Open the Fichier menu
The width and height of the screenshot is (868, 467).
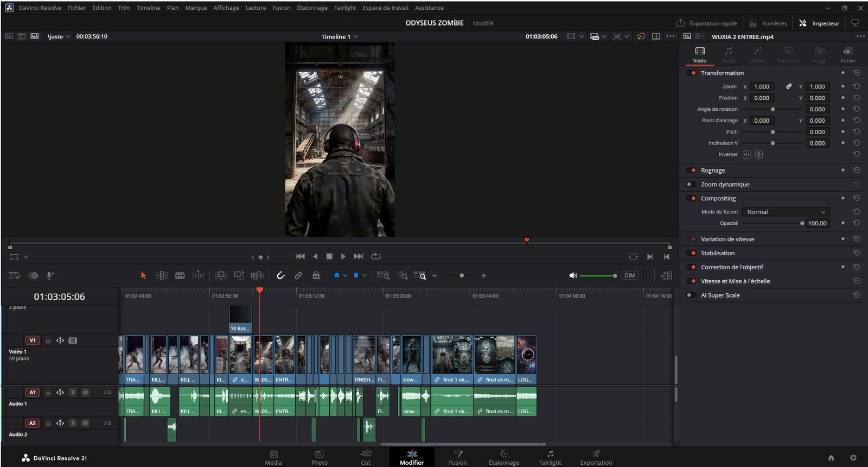(76, 8)
